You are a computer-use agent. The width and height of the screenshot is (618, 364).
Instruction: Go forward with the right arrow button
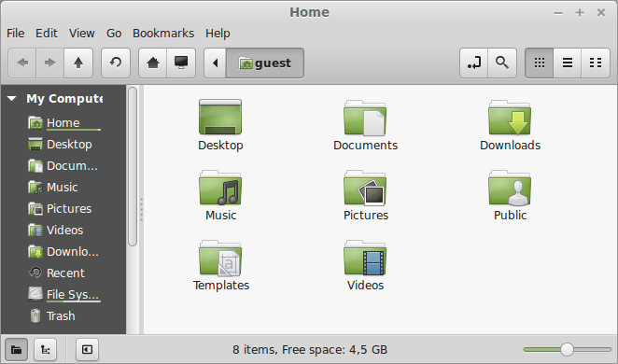point(49,63)
